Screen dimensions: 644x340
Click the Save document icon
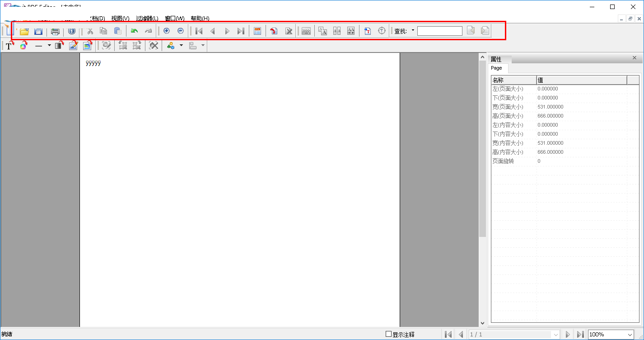click(x=38, y=31)
